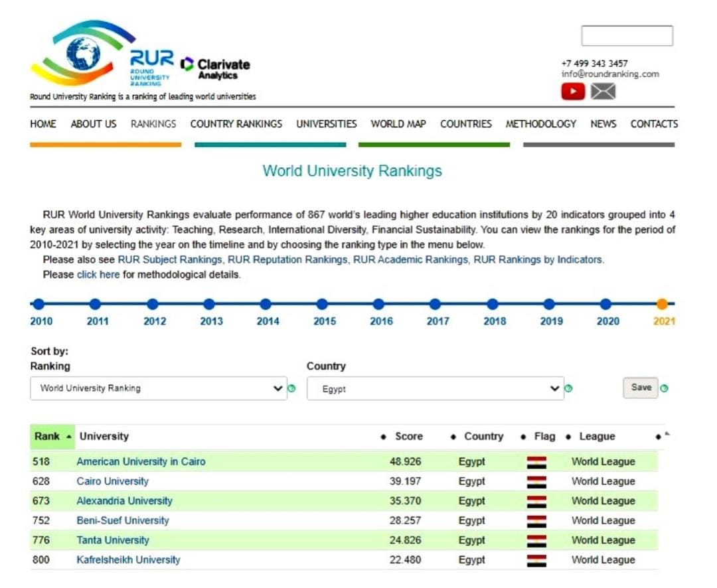
Task: Open COUNTRY RANKINGS menu item
Action: (x=236, y=124)
